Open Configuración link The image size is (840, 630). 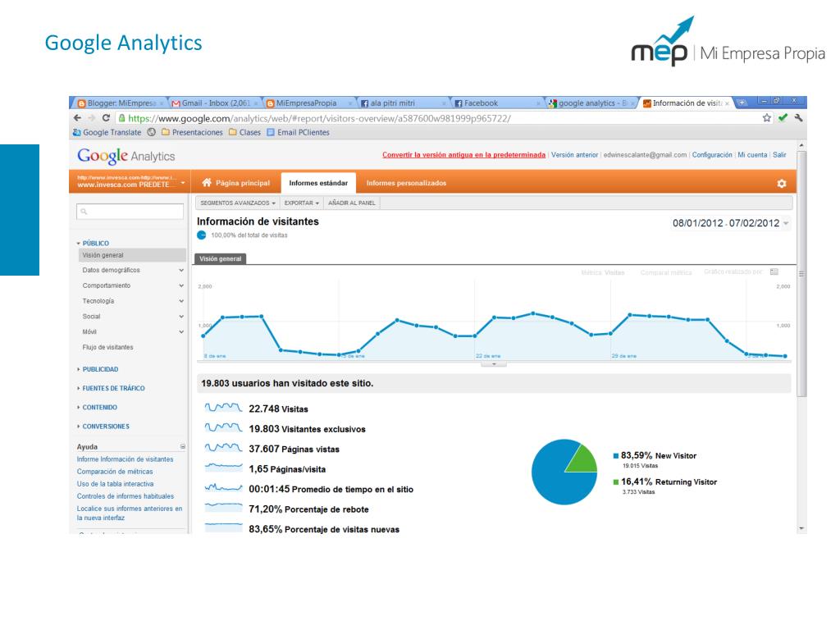click(x=712, y=155)
